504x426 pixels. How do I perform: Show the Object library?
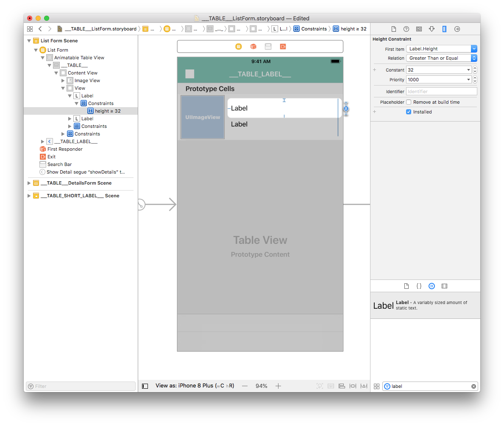point(432,286)
